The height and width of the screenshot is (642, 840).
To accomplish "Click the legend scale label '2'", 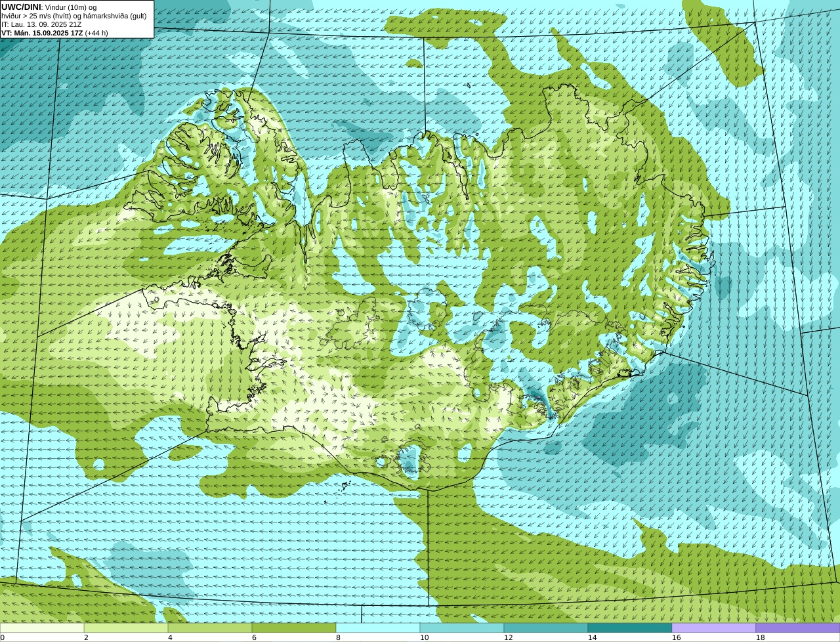I will coord(86,637).
